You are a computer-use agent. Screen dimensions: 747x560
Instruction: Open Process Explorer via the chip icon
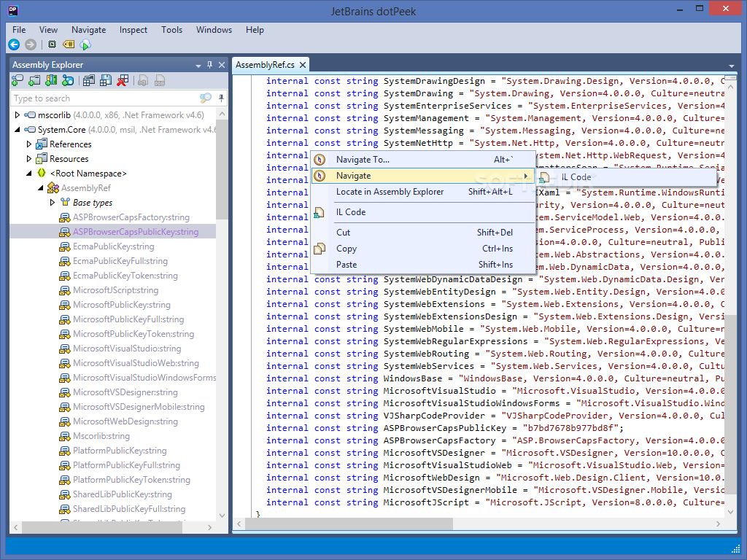click(x=52, y=44)
